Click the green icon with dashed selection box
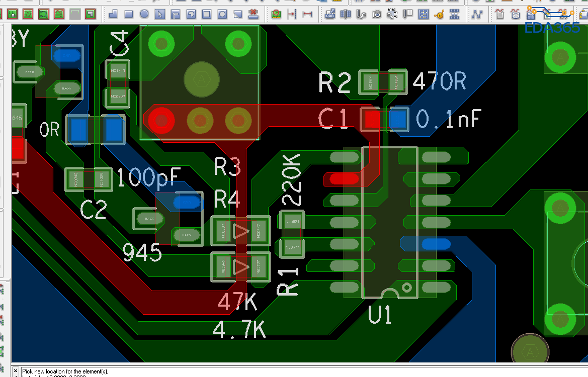588x377 pixels. pos(13,14)
